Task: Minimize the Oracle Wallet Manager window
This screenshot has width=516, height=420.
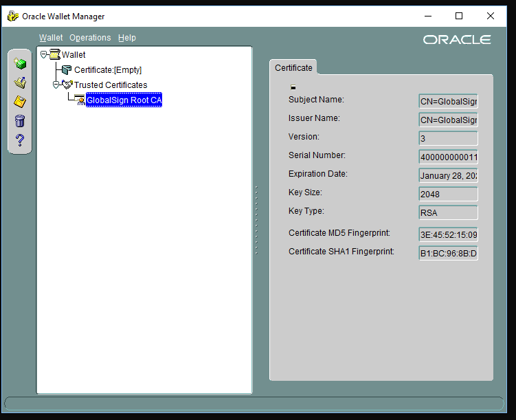Action: [428, 16]
